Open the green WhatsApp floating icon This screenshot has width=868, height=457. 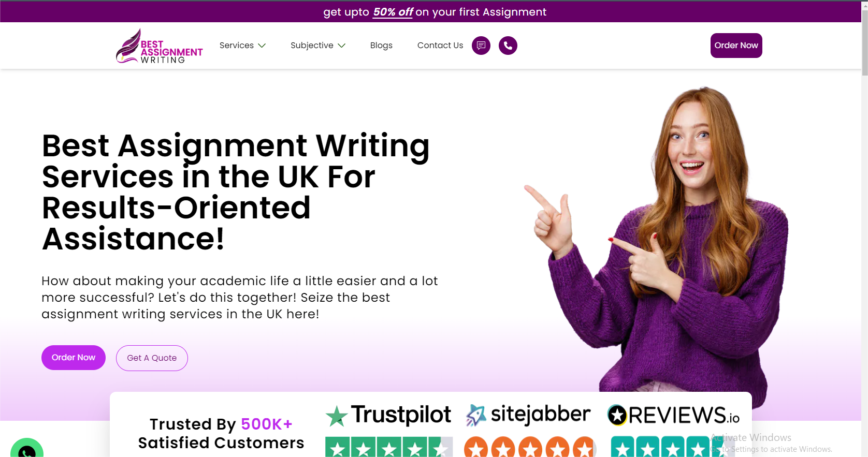pos(27,448)
